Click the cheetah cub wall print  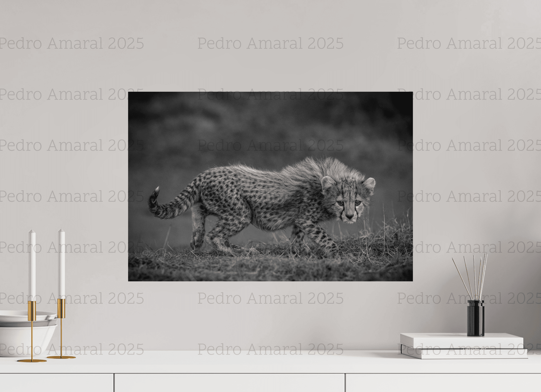270,186
